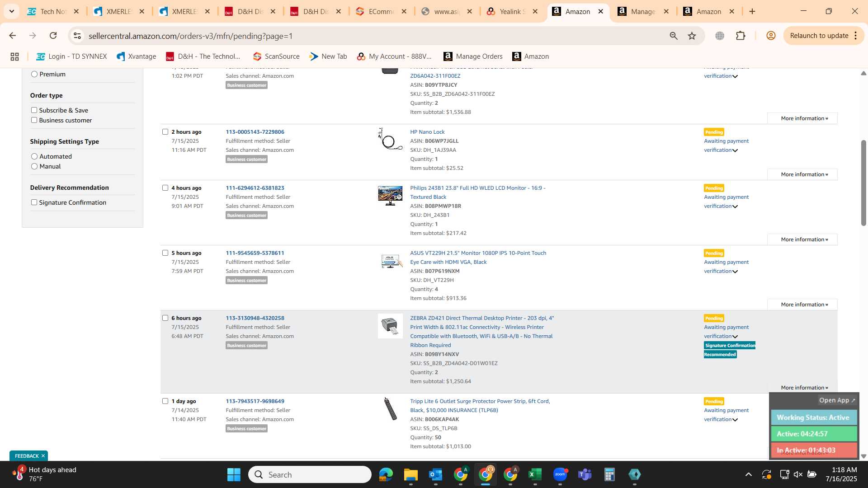Open Outlook from taskbar
Image resolution: width=868 pixels, height=488 pixels.
pyautogui.click(x=435, y=474)
